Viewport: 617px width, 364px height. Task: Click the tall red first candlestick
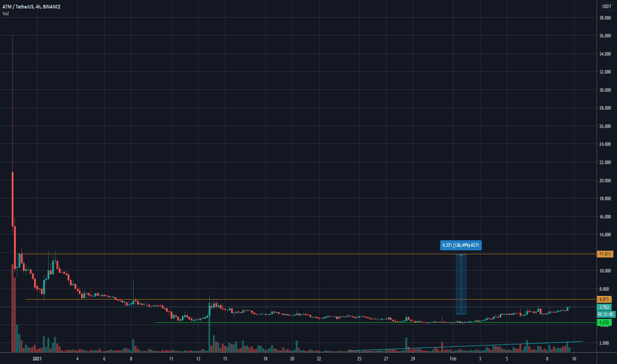point(13,199)
